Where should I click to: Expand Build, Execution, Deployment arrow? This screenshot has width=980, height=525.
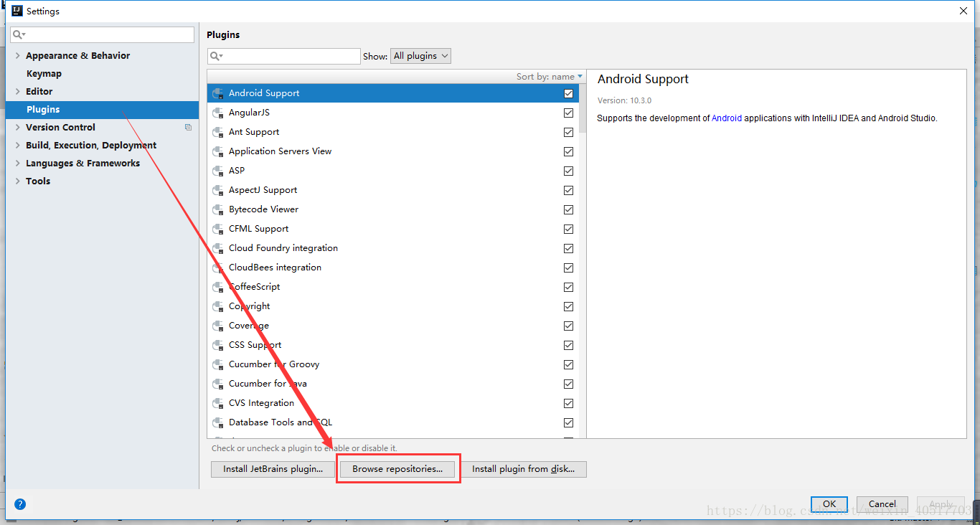18,145
